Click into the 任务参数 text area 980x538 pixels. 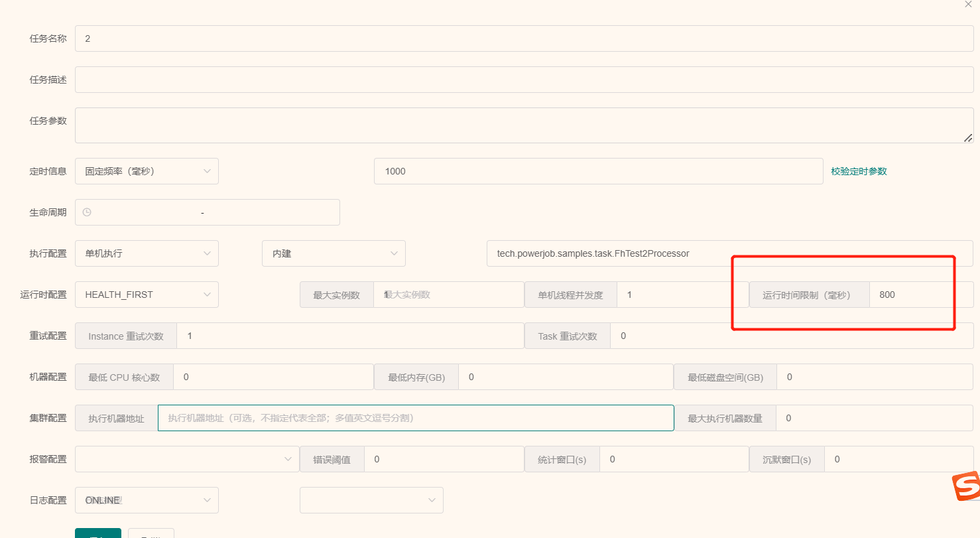tap(524, 125)
